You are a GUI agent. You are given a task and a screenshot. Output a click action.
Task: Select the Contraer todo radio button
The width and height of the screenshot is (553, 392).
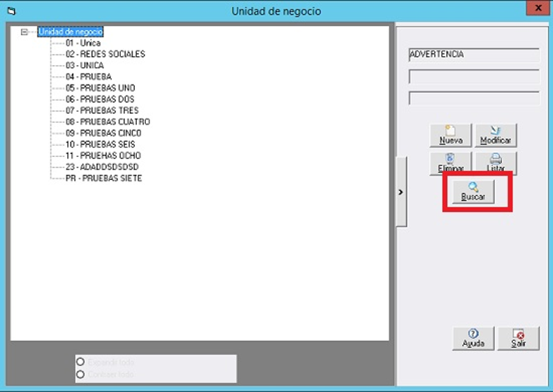(80, 374)
